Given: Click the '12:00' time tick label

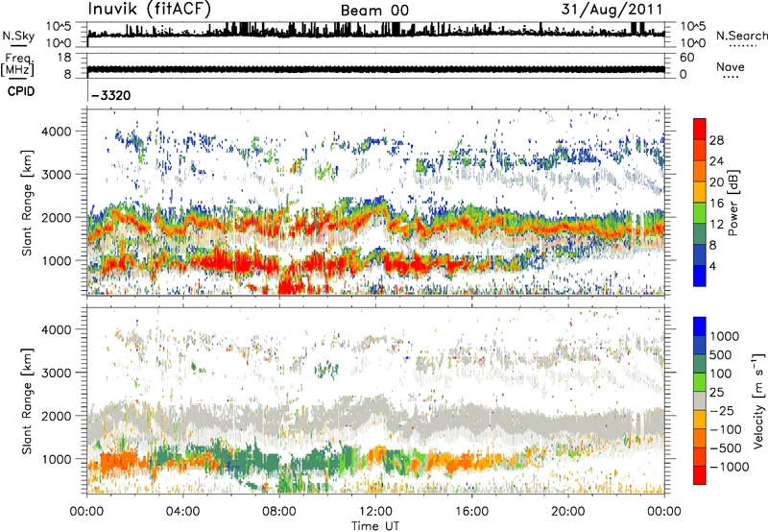Looking at the screenshot, I should 375,512.
